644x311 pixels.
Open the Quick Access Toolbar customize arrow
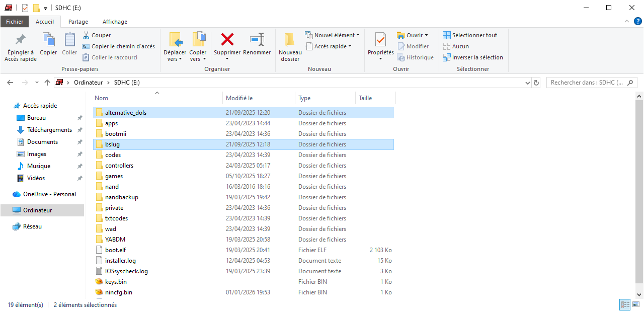pyautogui.click(x=45, y=8)
